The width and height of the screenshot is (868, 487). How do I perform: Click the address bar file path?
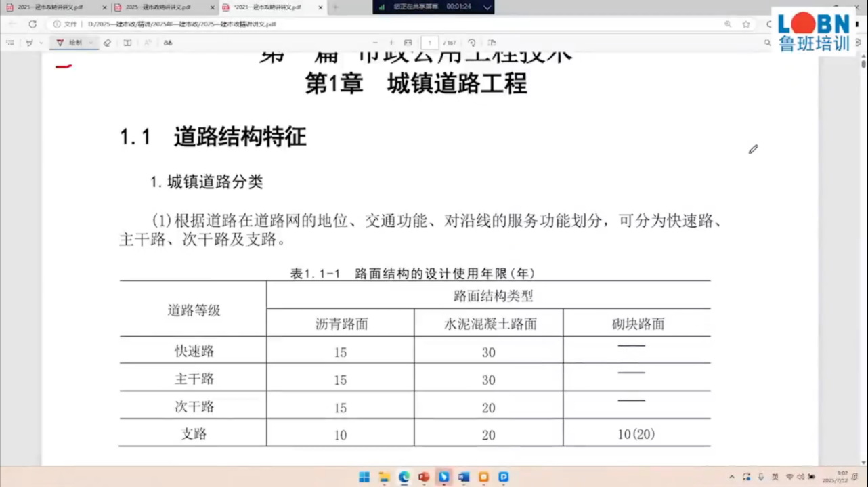(181, 24)
